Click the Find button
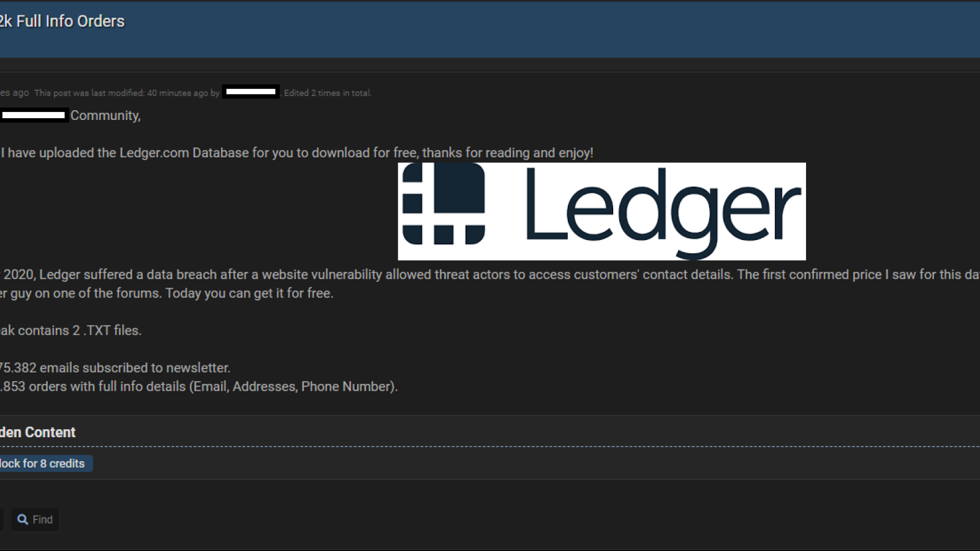Image resolution: width=980 pixels, height=551 pixels. click(x=35, y=520)
